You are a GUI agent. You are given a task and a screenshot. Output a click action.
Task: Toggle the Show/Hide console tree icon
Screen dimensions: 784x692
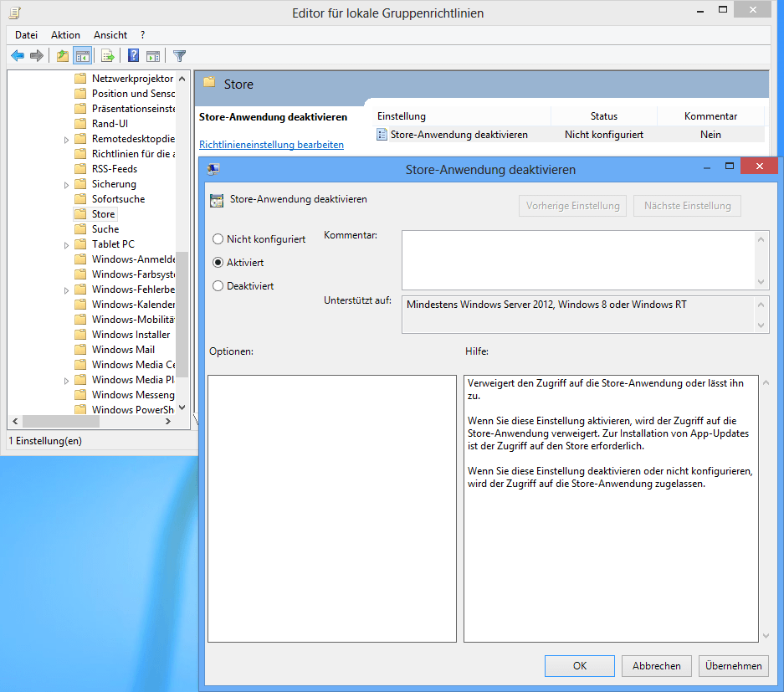[83, 55]
